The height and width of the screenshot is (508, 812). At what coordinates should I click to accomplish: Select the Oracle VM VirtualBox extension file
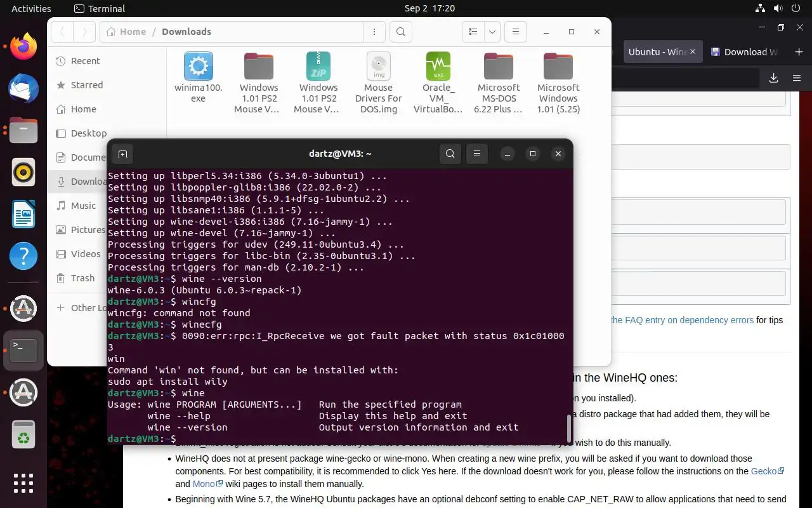438,83
